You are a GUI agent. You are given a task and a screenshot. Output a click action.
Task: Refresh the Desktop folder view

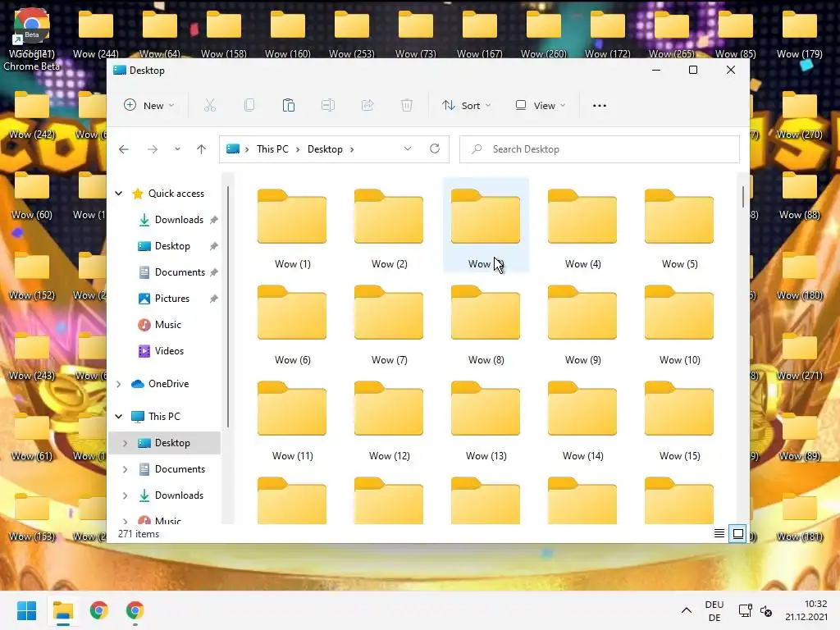click(435, 149)
